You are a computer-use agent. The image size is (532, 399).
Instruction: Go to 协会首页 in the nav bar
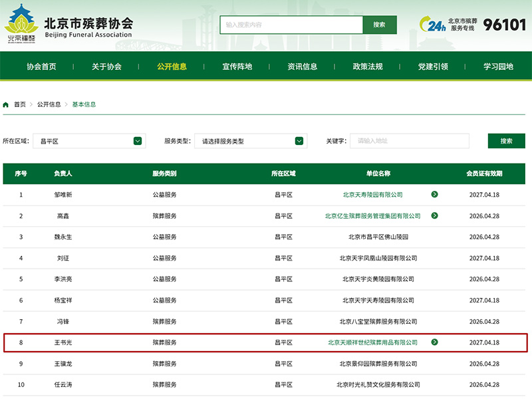pos(41,66)
